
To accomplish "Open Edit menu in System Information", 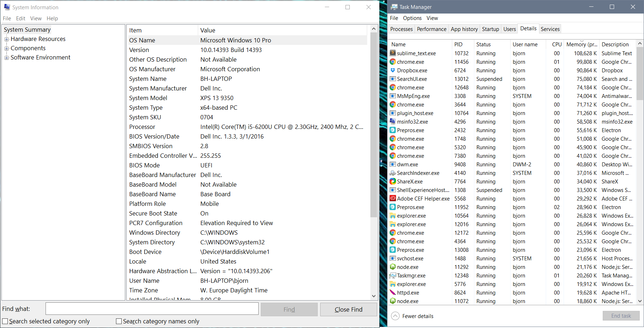I will point(21,18).
